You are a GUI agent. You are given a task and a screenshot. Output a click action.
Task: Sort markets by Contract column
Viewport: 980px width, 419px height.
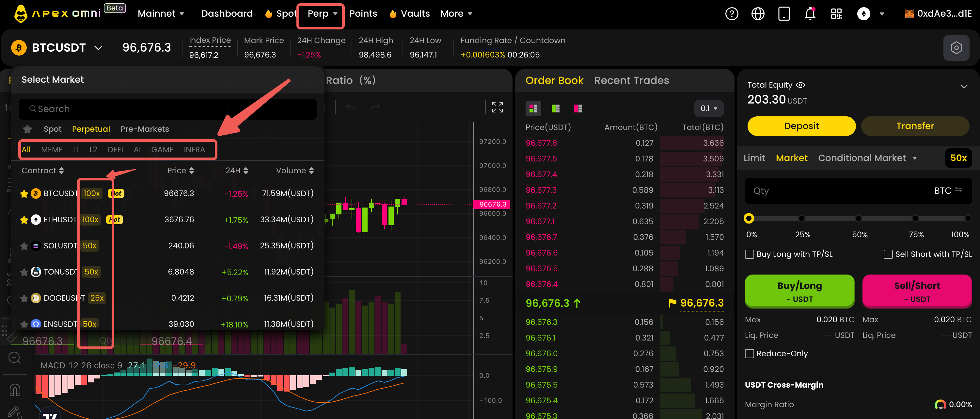(42, 171)
